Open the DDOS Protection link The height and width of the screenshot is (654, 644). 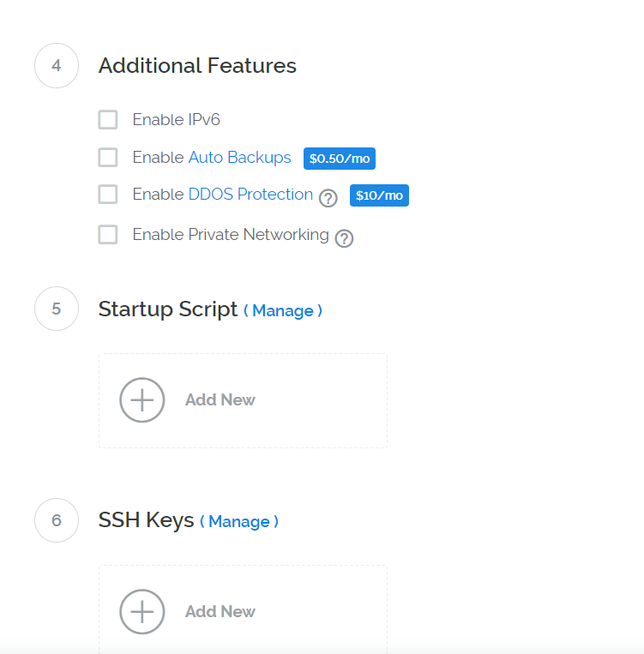pos(250,195)
